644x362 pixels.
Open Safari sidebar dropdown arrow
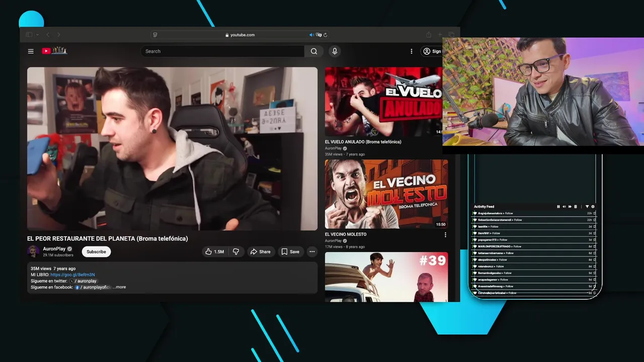tap(37, 35)
